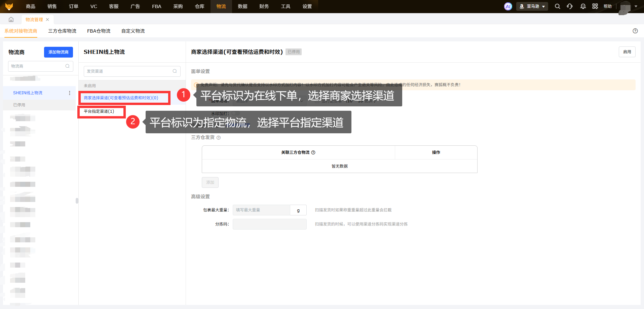The image size is (644, 309).
Task: Open the 仓库 menu in top navigation
Action: (x=199, y=6)
